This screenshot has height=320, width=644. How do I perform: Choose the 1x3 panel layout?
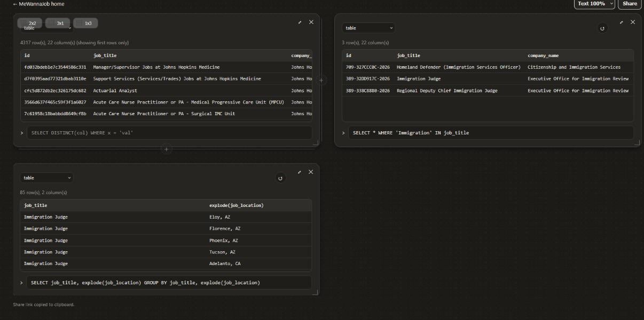[x=85, y=23]
